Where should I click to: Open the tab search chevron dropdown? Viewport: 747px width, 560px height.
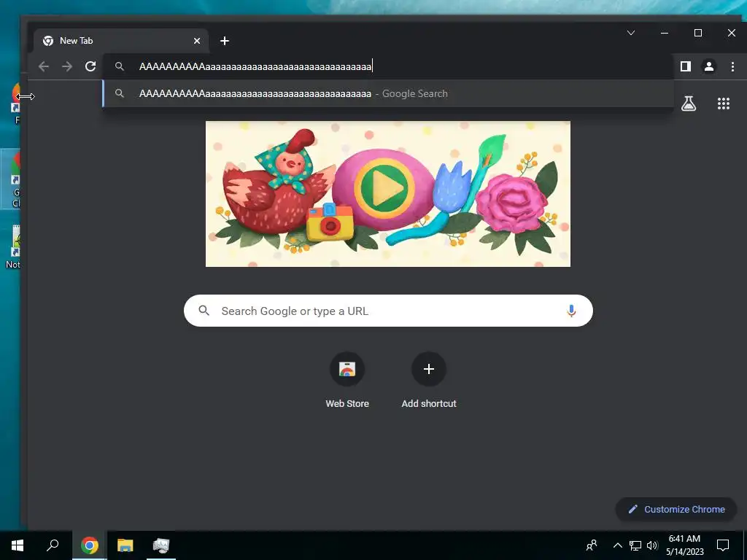pos(631,33)
